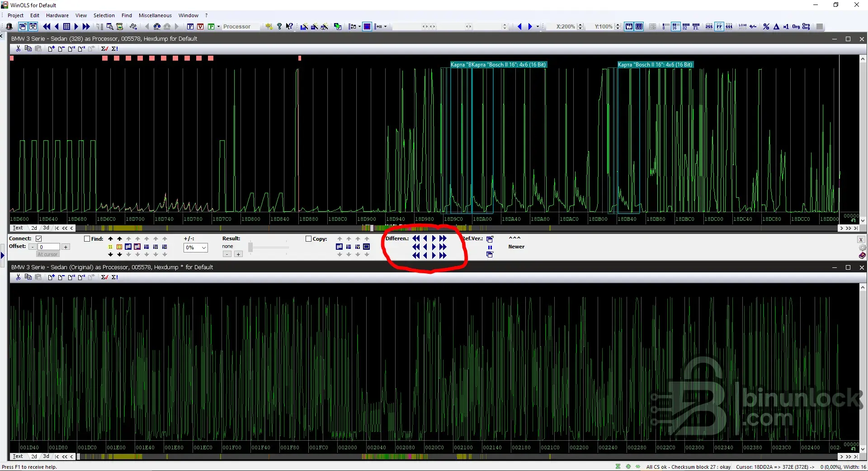This screenshot has height=471, width=868.
Task: Click the Result slider track
Action: coord(269,247)
